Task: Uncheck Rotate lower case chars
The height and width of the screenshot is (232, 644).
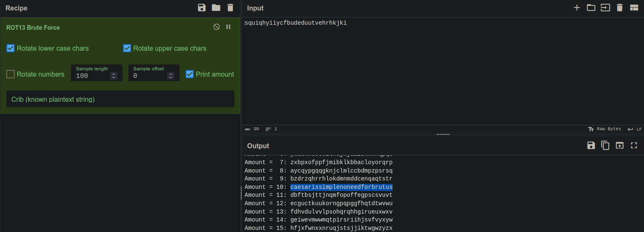Action: [x=10, y=48]
